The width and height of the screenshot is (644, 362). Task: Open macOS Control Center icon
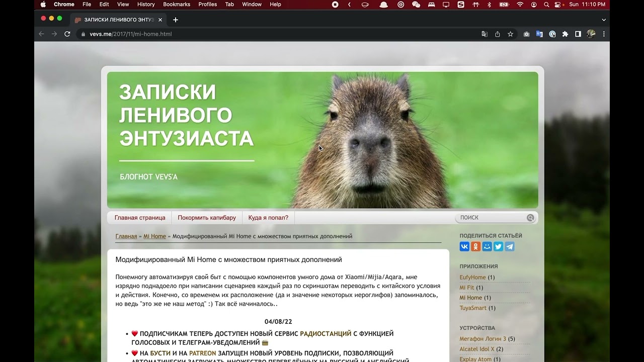557,4
